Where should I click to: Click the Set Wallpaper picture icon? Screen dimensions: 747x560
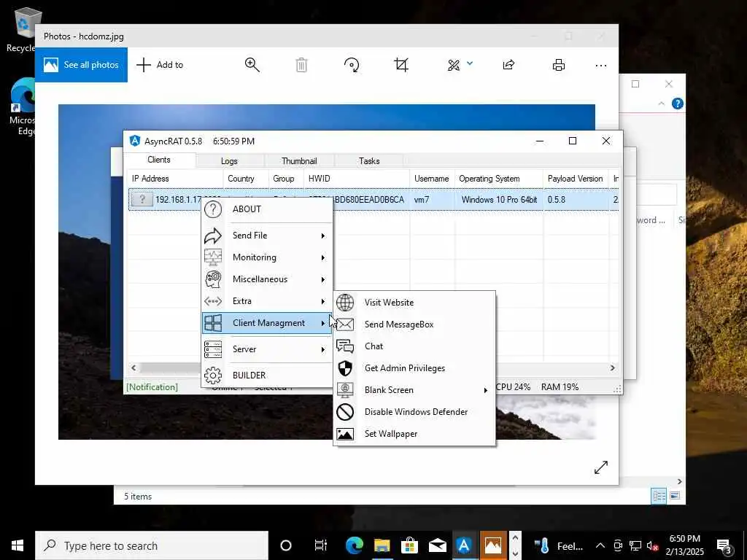tap(345, 434)
